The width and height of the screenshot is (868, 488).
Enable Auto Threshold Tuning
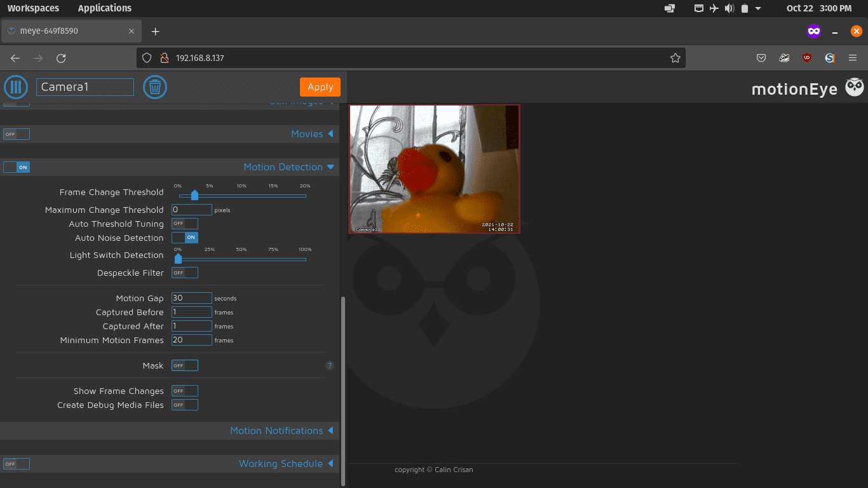185,224
